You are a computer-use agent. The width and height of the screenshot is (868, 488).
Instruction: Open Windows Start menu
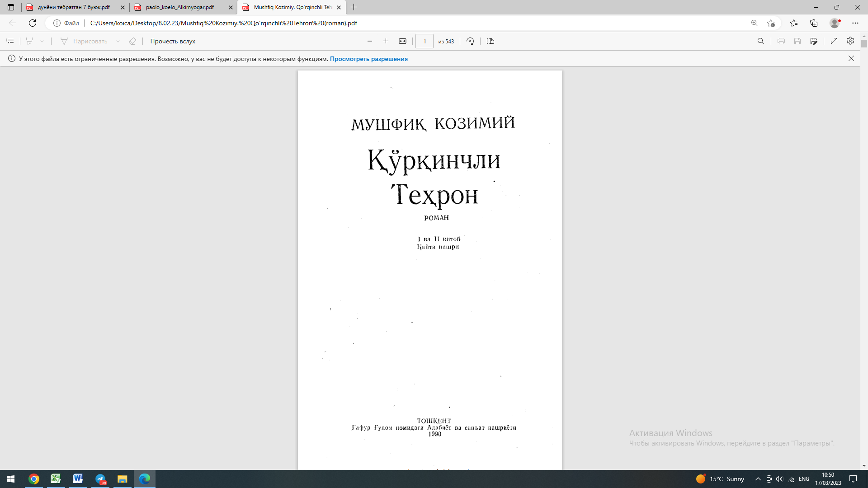(11, 479)
